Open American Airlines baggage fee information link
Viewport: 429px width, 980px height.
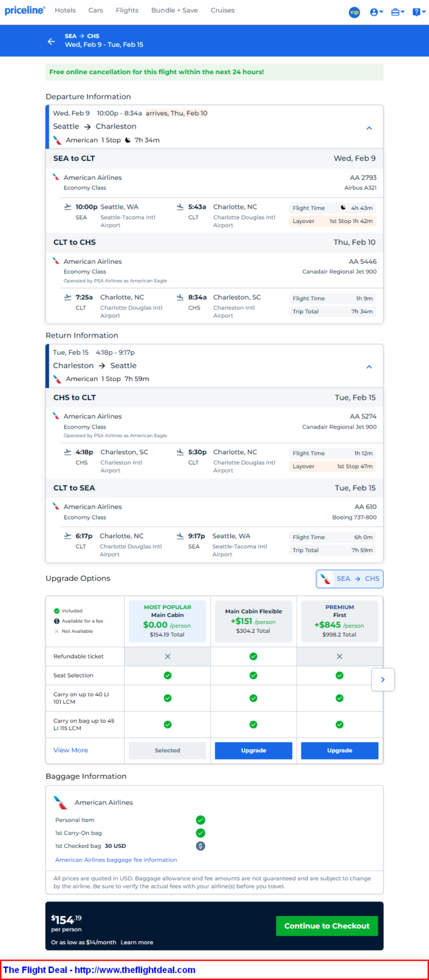tap(116, 860)
